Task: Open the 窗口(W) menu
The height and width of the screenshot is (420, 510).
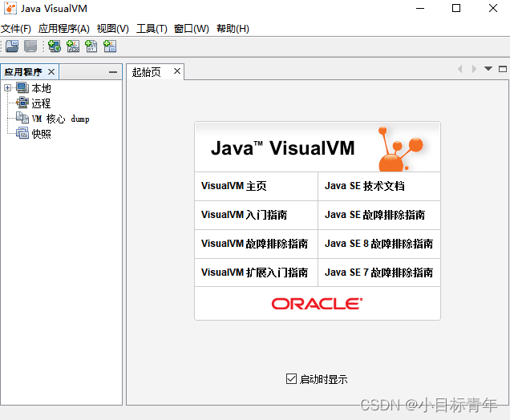Action: [x=191, y=29]
